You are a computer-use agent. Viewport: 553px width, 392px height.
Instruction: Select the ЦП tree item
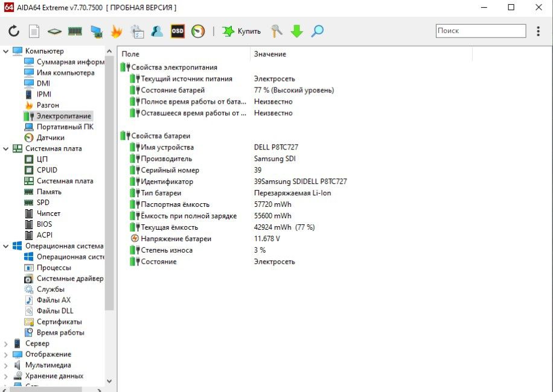36,159
